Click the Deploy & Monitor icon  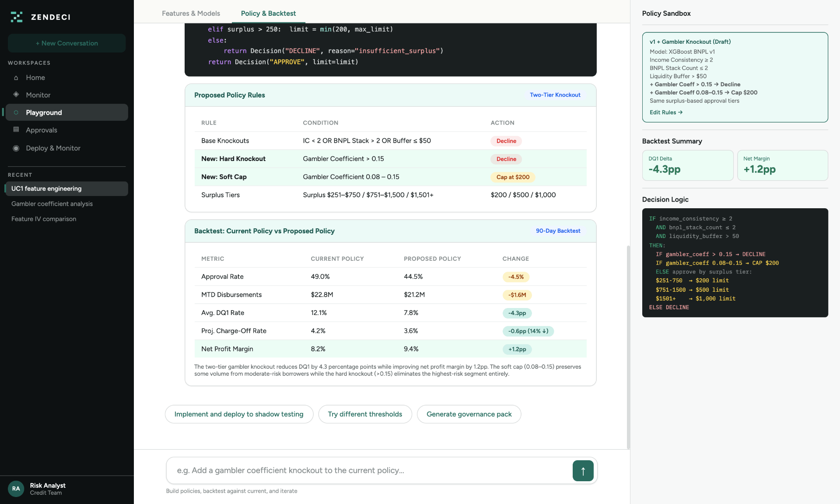(16, 148)
